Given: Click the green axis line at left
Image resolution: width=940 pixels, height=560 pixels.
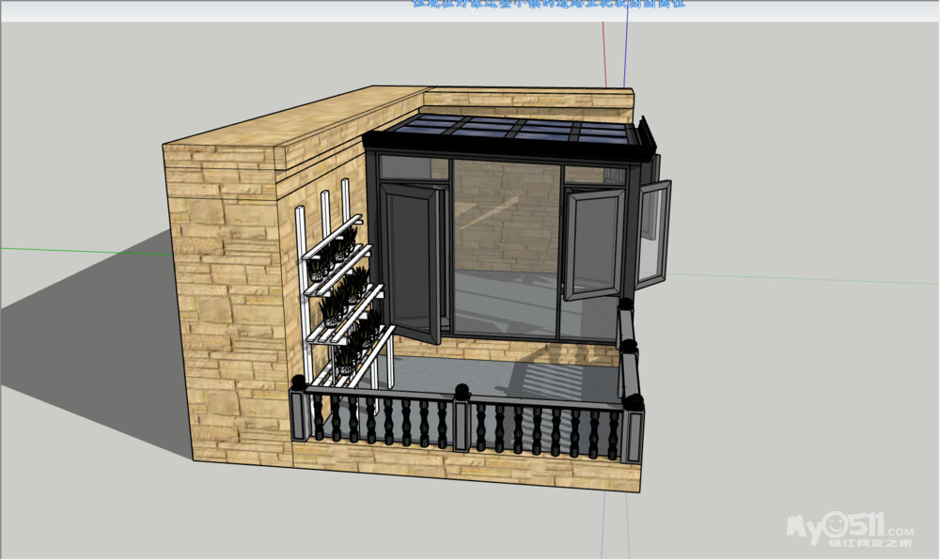Looking at the screenshot, I should click(x=75, y=250).
